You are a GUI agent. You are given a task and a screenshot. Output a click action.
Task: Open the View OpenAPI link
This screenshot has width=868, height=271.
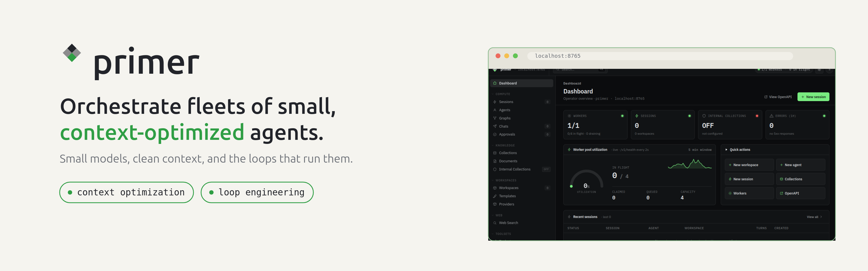coord(778,97)
